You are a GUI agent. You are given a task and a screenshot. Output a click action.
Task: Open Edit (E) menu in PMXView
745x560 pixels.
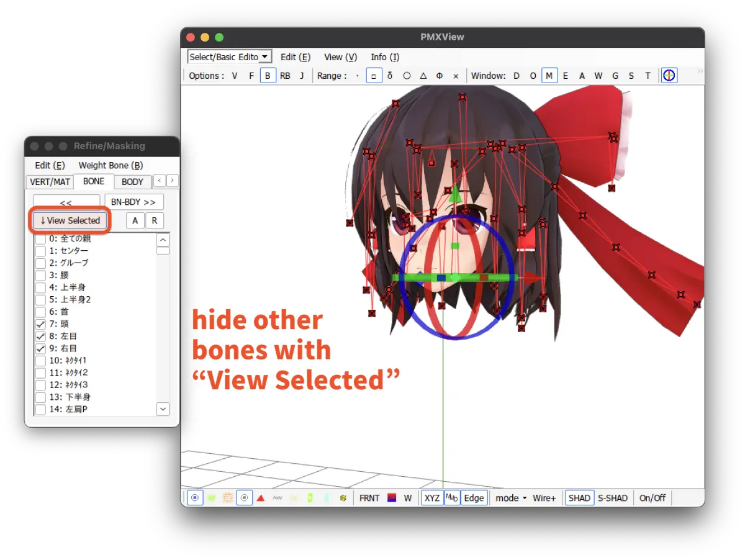pos(296,56)
